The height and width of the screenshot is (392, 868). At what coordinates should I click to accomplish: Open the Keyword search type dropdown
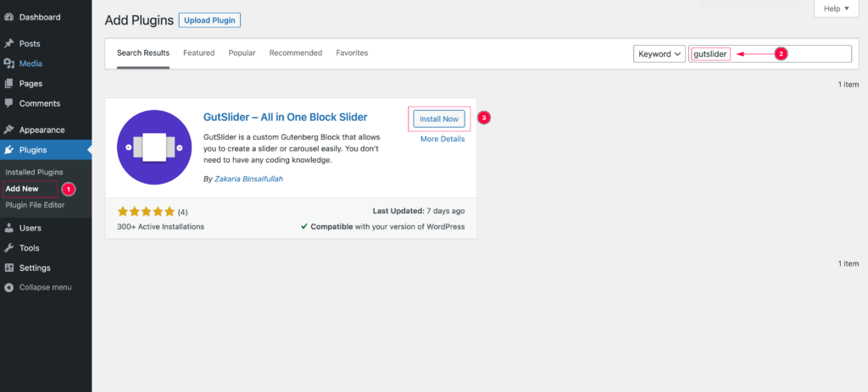pyautogui.click(x=659, y=54)
